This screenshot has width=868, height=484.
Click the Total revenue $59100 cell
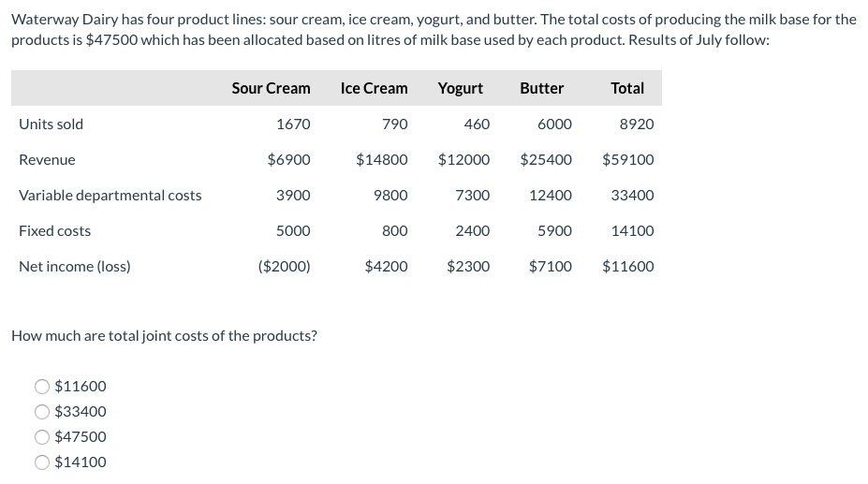click(627, 160)
